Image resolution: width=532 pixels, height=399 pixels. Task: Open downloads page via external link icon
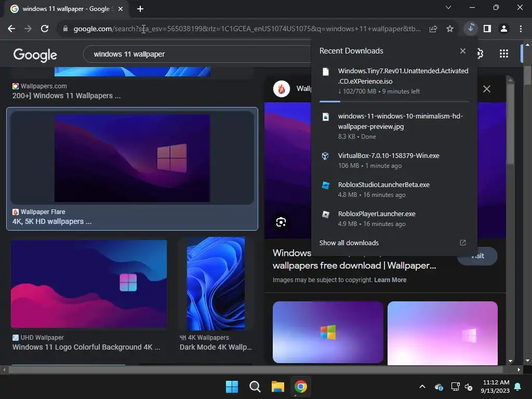(x=463, y=243)
